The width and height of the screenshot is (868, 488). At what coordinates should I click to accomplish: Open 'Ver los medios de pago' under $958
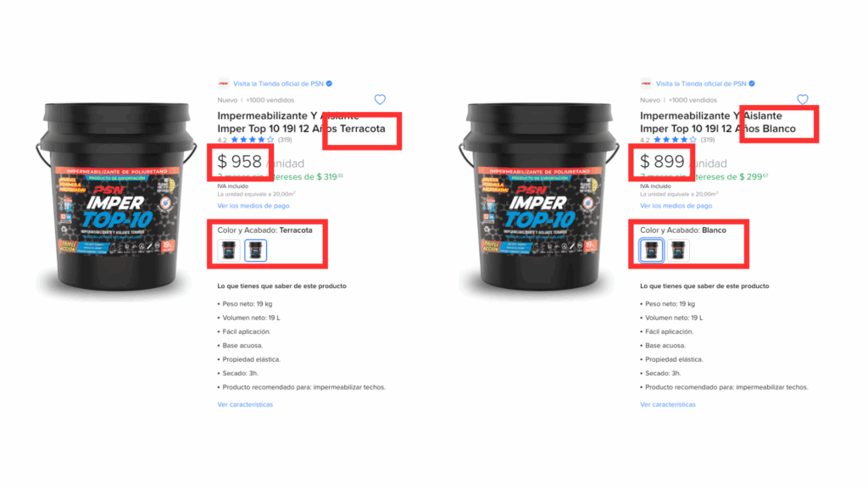click(253, 206)
